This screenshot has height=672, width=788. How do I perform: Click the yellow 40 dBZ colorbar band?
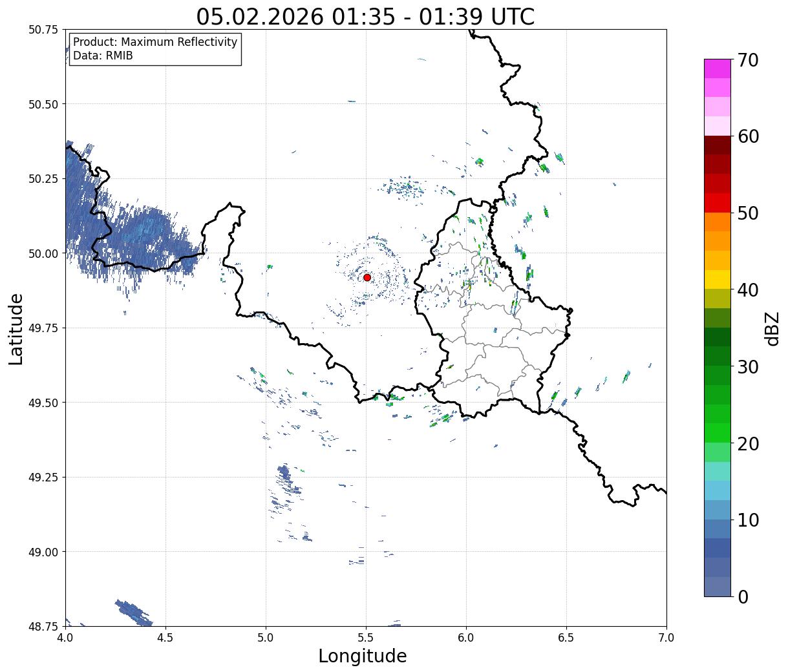[718, 279]
